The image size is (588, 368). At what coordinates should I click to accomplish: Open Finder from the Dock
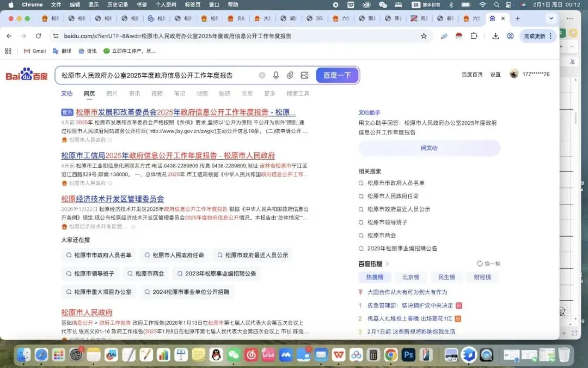(23, 354)
